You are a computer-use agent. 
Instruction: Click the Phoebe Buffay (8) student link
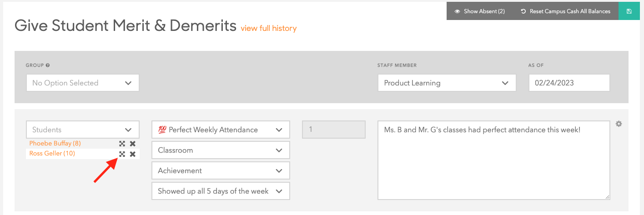[55, 143]
